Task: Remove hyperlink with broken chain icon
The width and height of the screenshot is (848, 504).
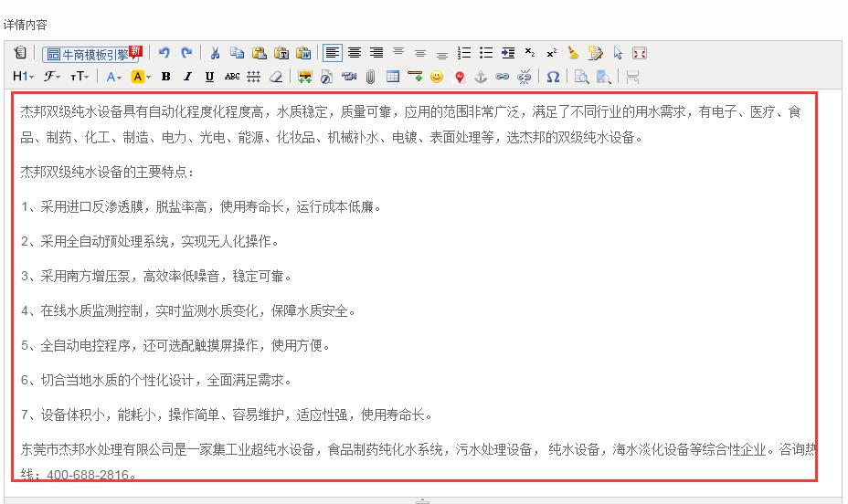Action: tap(524, 77)
